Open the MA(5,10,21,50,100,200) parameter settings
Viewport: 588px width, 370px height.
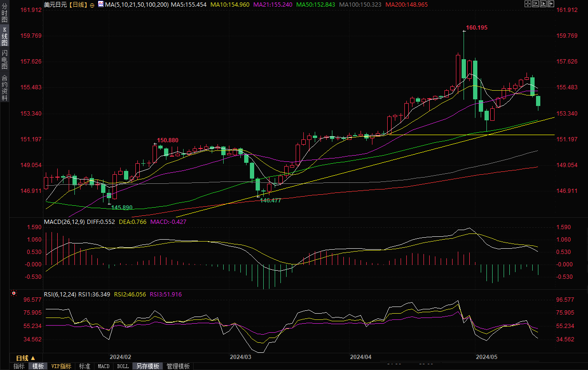(x=137, y=4)
